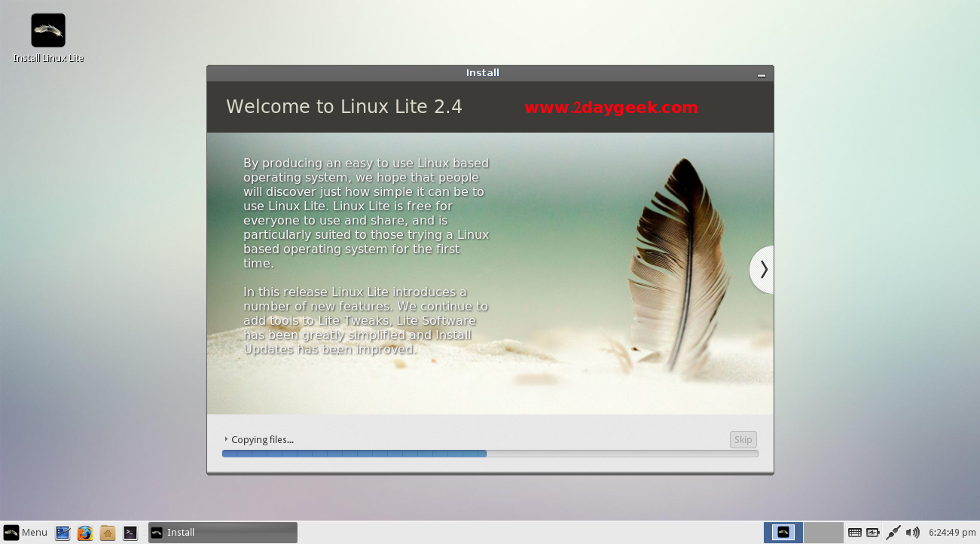
Task: Open the home folder file manager icon
Action: [x=108, y=533]
